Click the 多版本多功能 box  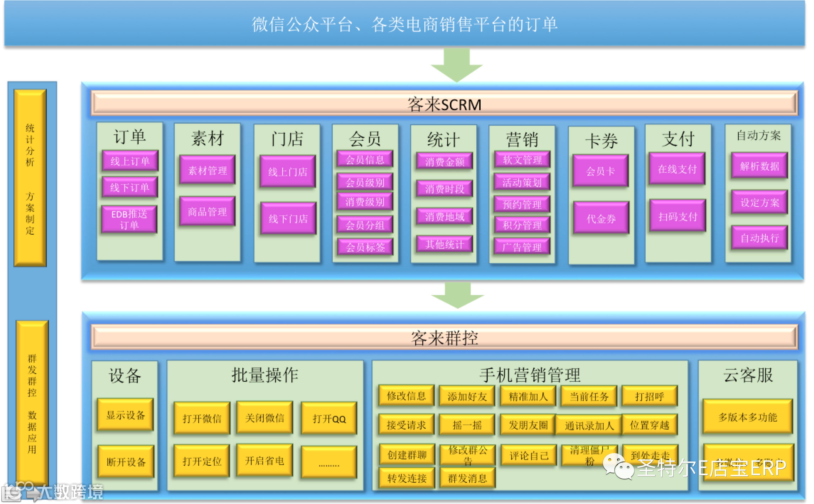pyautogui.click(x=747, y=417)
